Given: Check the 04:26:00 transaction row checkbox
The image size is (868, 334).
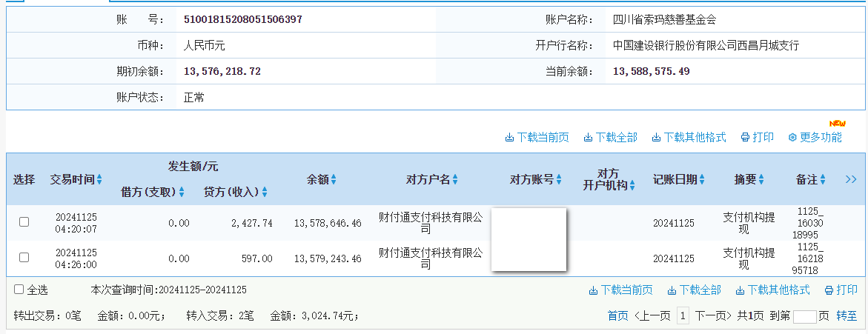Looking at the screenshot, I should pyautogui.click(x=24, y=257).
